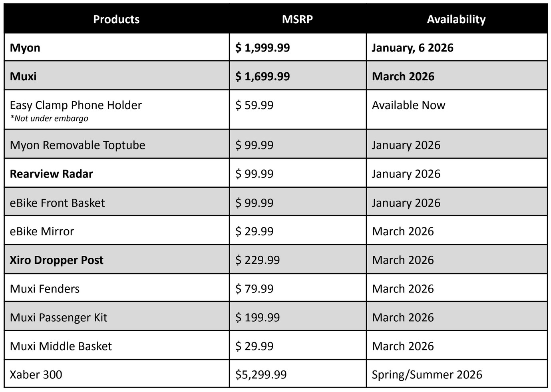Click the Myon Removable Toptube row name
Viewport: 551px width, 392px height.
tap(78, 145)
